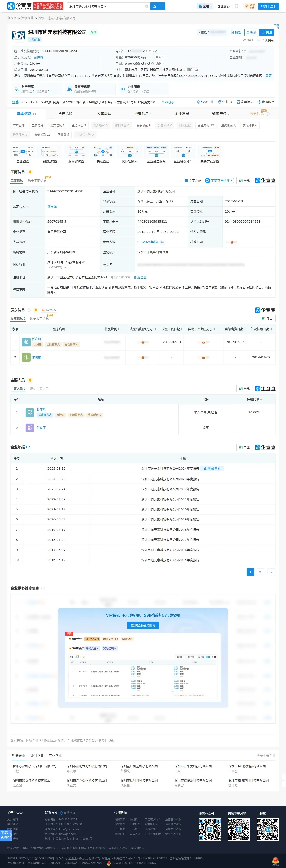Click the bell icon beside 股东信息 heading

36,310
